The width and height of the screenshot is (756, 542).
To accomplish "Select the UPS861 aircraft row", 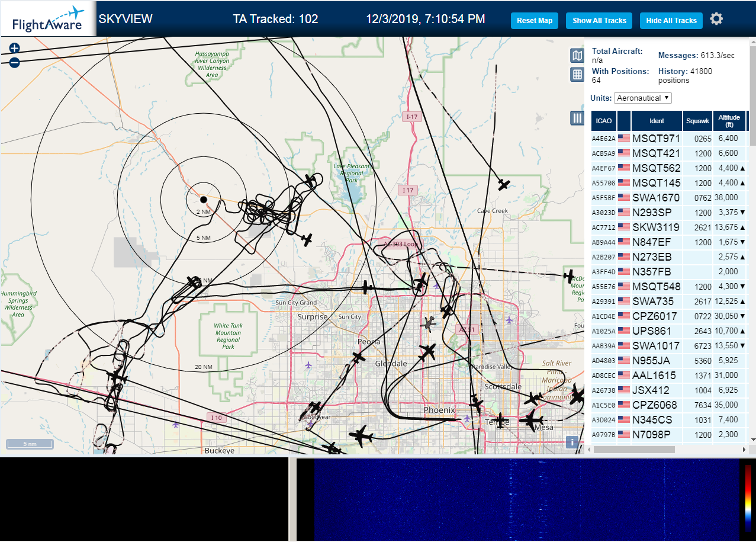I will (670, 331).
